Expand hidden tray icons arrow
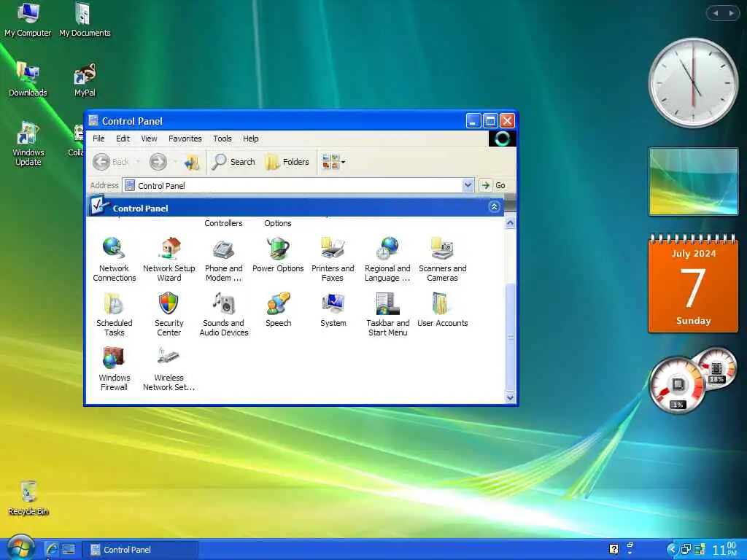747x560 pixels. coord(671,549)
